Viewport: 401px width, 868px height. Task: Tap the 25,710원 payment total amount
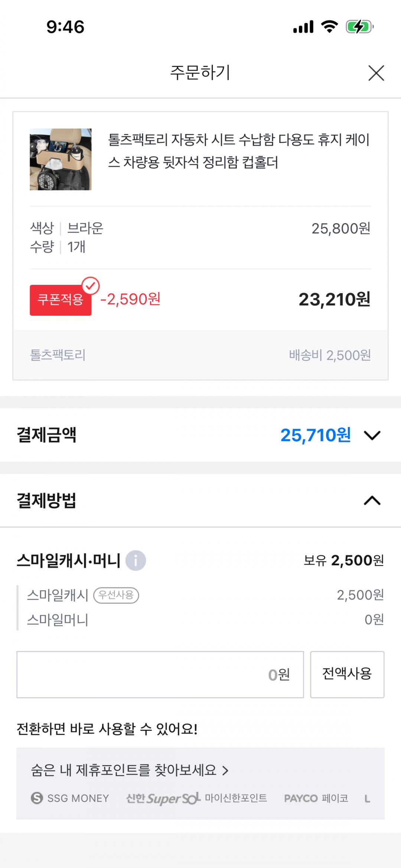click(316, 435)
